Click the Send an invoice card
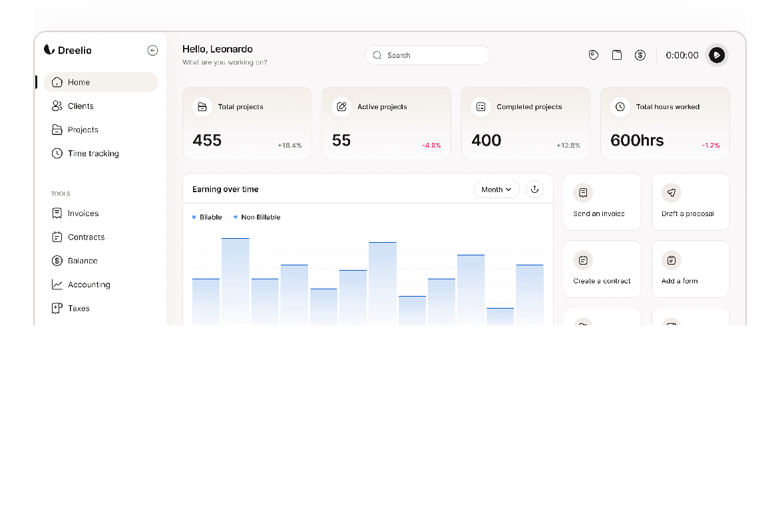780x532 pixels. (602, 202)
